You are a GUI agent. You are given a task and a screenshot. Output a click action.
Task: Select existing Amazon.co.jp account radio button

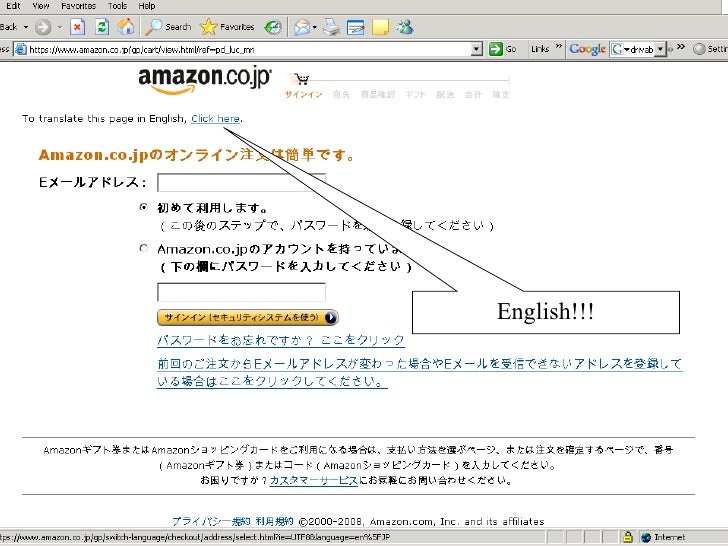point(143,248)
